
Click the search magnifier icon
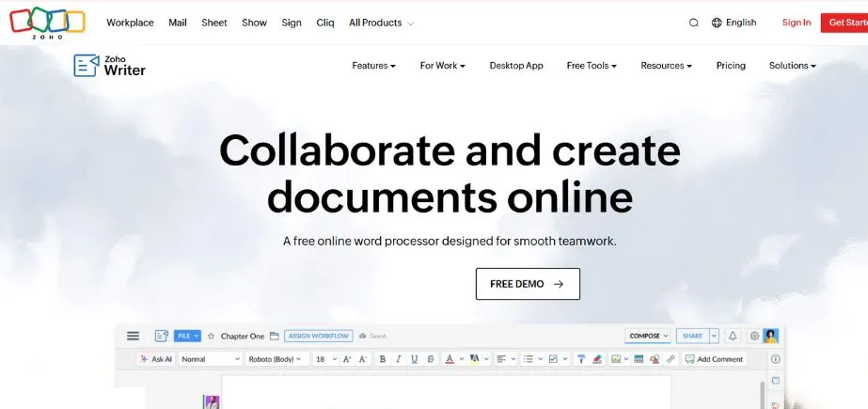(693, 23)
